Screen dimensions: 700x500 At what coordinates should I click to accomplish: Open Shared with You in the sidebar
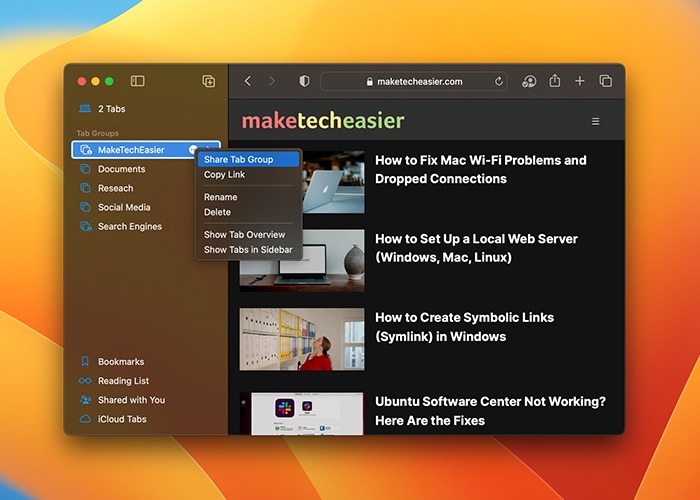146,400
